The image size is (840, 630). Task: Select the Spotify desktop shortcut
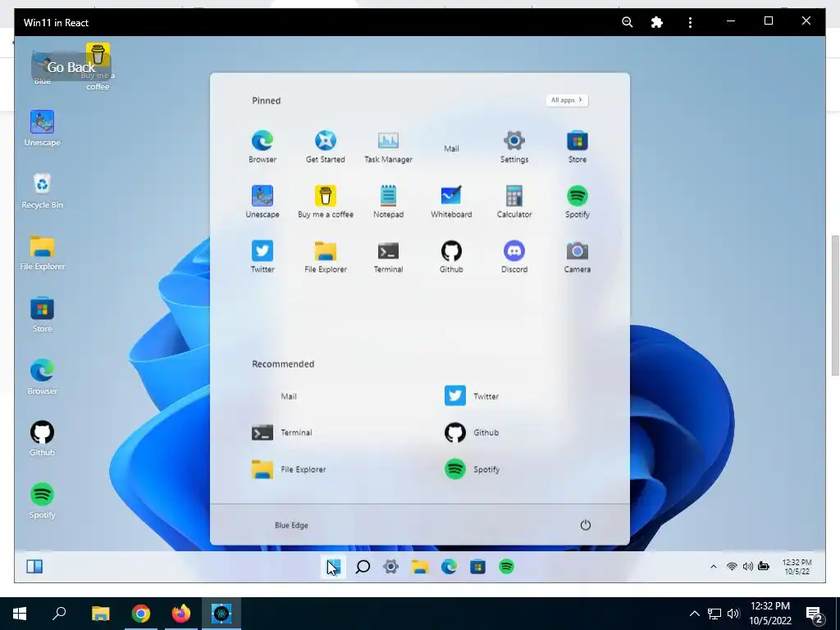[43, 501]
